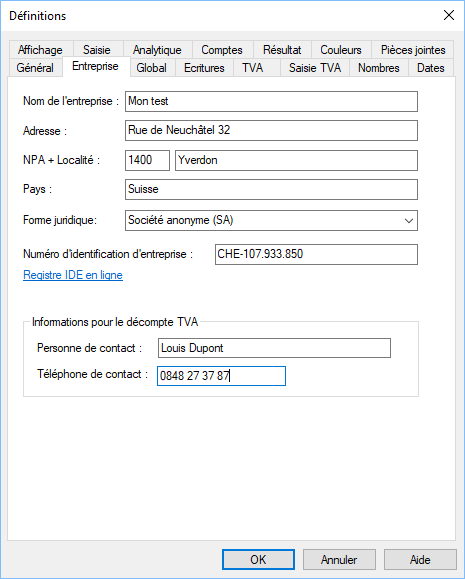Click the enterprise identification number field
This screenshot has height=579, width=465.
click(x=316, y=254)
